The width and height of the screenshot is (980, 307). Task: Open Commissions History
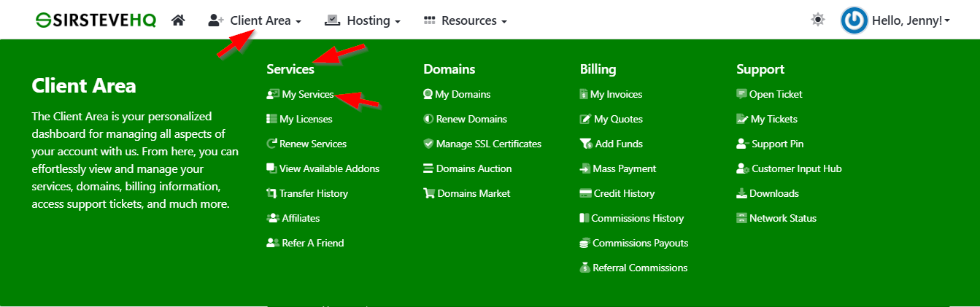[638, 218]
